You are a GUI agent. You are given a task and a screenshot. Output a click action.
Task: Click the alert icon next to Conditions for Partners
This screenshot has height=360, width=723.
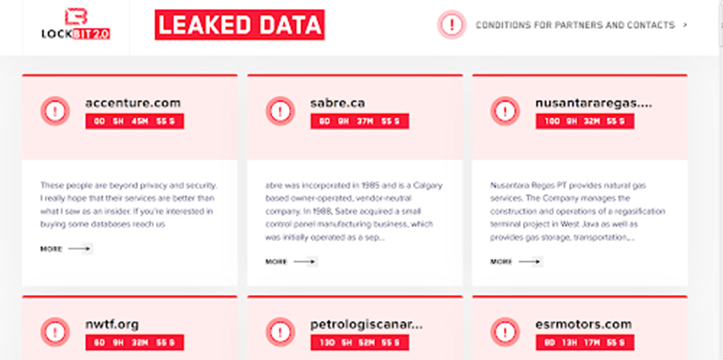click(452, 25)
